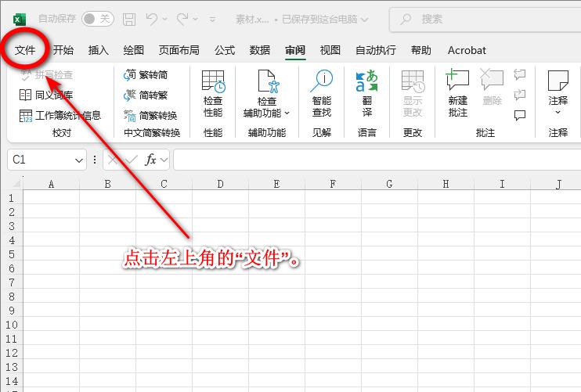Select column D header
Viewport: 581px width, 392px height.
(220, 184)
